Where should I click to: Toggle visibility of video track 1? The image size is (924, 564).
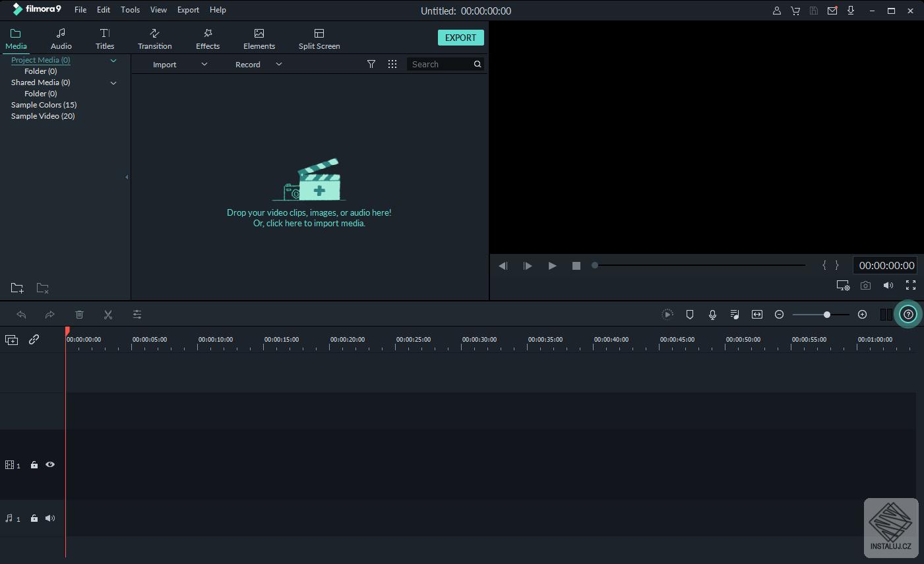tap(50, 465)
